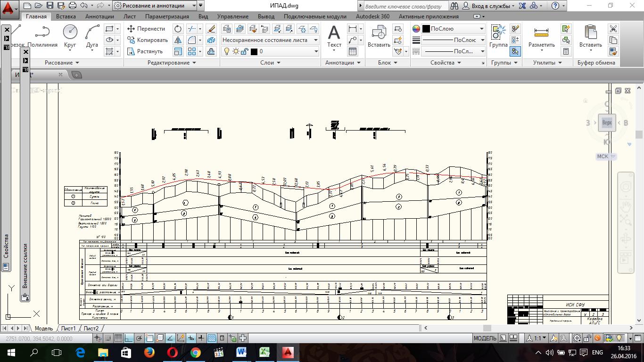Expand the Рисование panel
644x362 pixels.
tap(62, 63)
